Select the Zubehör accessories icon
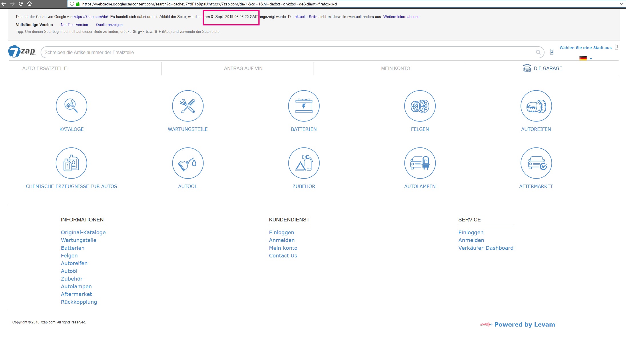The width and height of the screenshot is (626, 364). point(304,163)
